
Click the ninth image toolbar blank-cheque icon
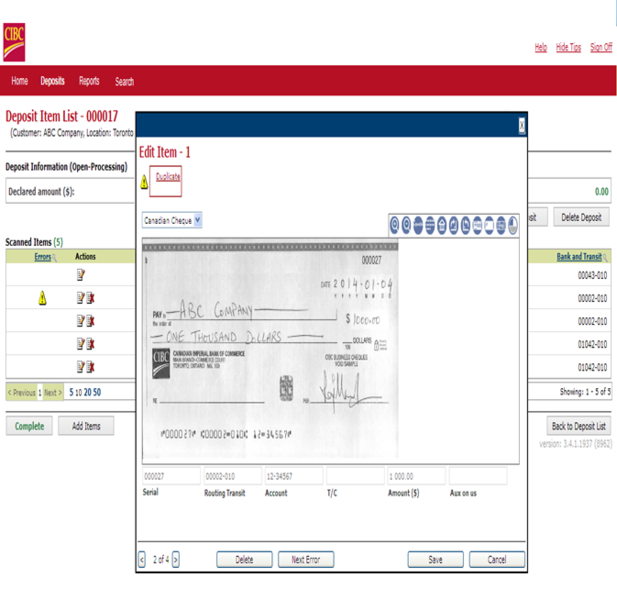[489, 225]
